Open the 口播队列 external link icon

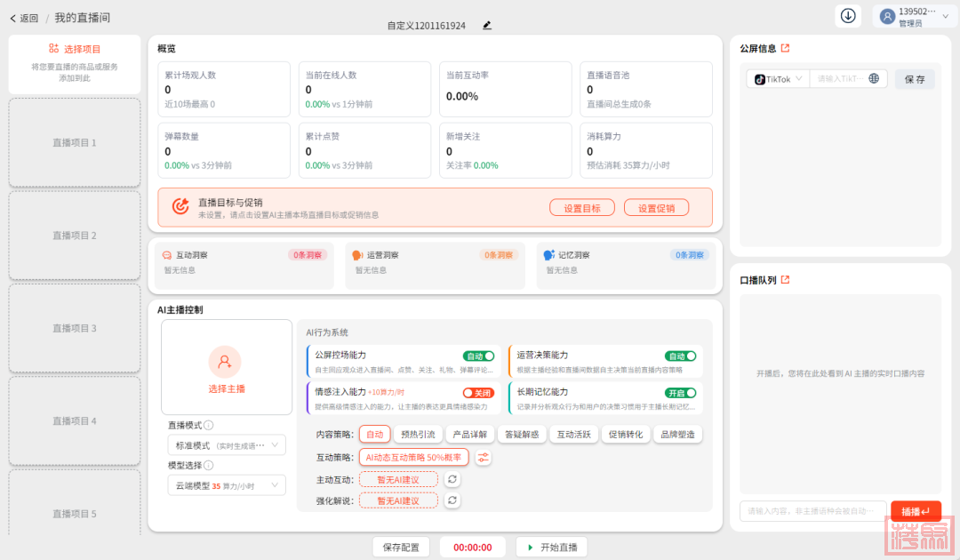pos(785,280)
